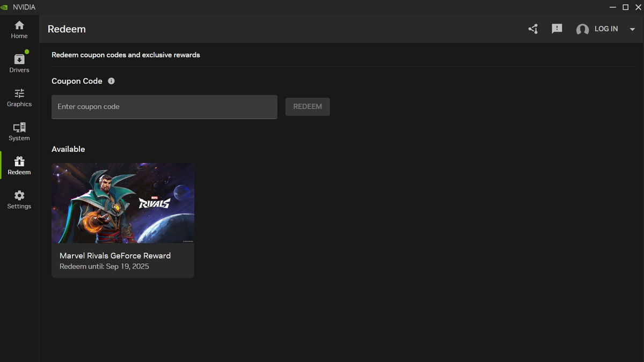Click the Redeem page title
The width and height of the screenshot is (644, 362).
(67, 29)
